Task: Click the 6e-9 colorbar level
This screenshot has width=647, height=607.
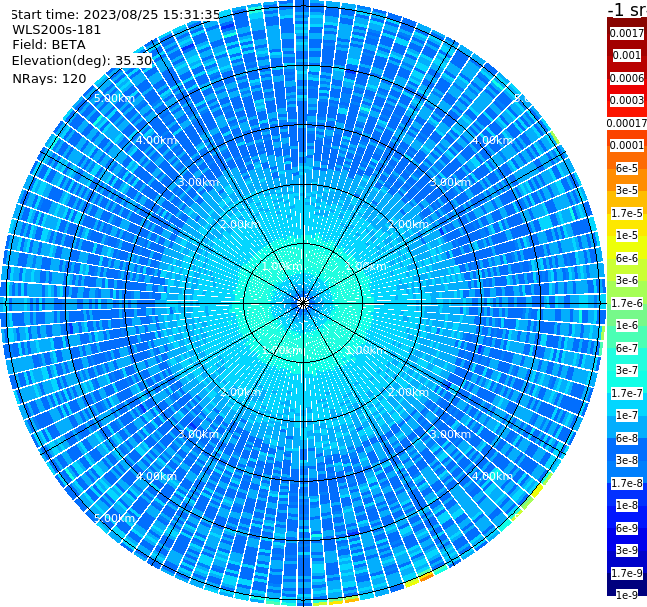Action: click(x=627, y=528)
